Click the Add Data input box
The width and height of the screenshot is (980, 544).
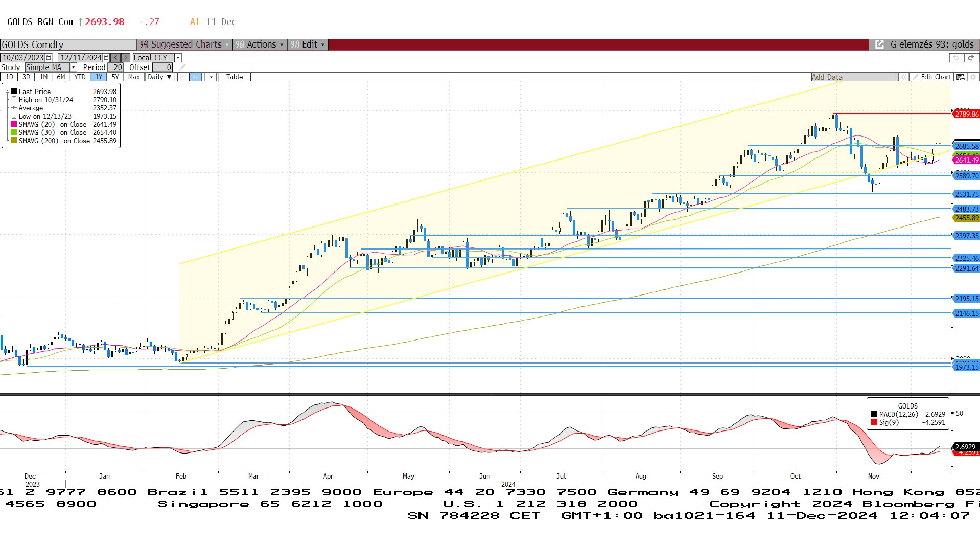click(x=854, y=77)
